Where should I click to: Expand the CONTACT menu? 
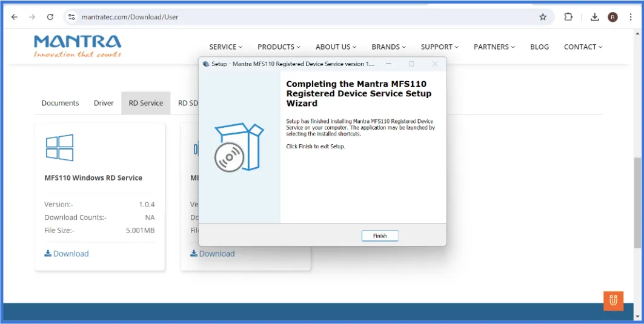point(583,47)
